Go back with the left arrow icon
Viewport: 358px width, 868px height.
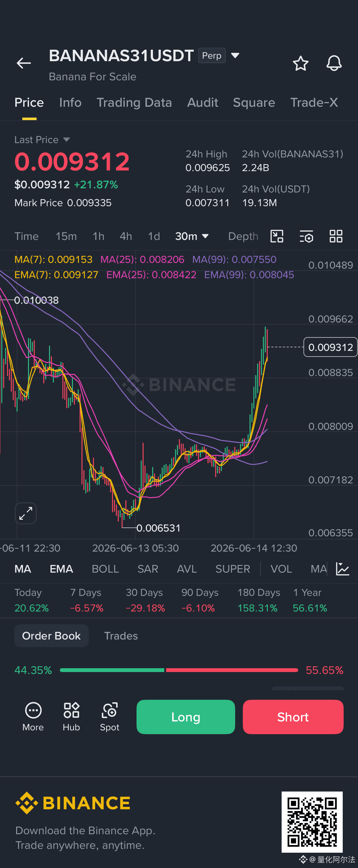[x=24, y=63]
